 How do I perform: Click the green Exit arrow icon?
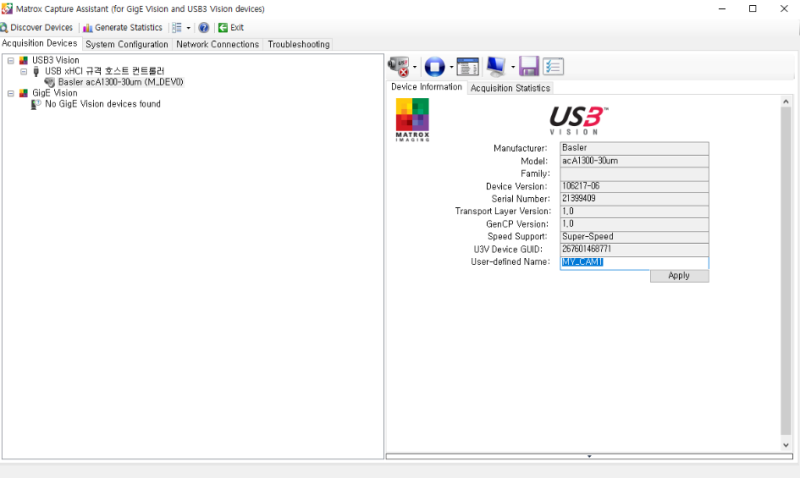[223, 28]
